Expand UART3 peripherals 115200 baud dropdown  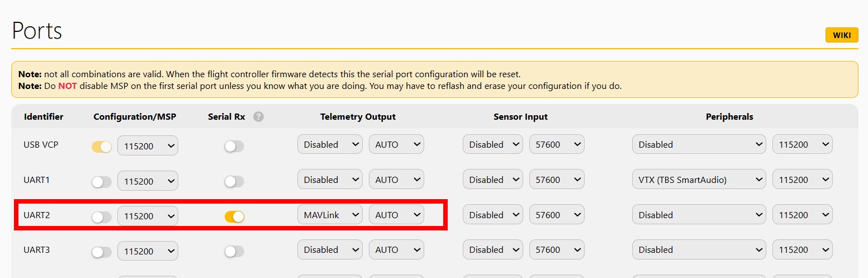point(802,250)
